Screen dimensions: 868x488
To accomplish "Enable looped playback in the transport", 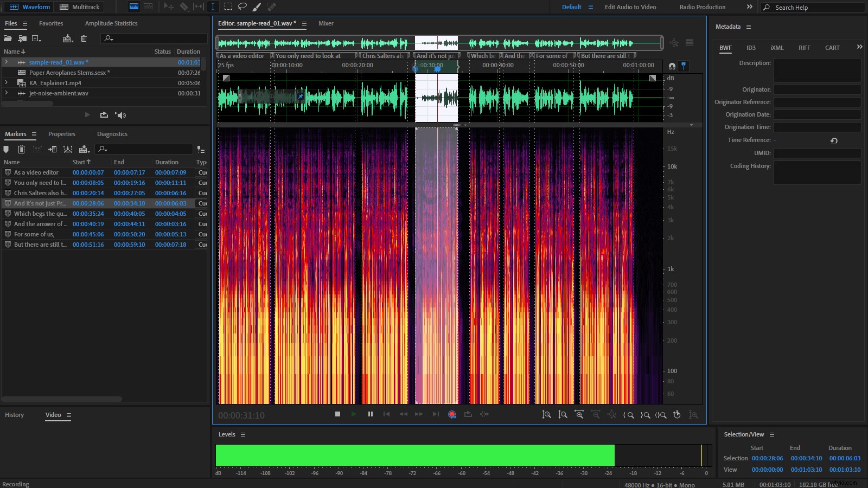I will (x=468, y=414).
